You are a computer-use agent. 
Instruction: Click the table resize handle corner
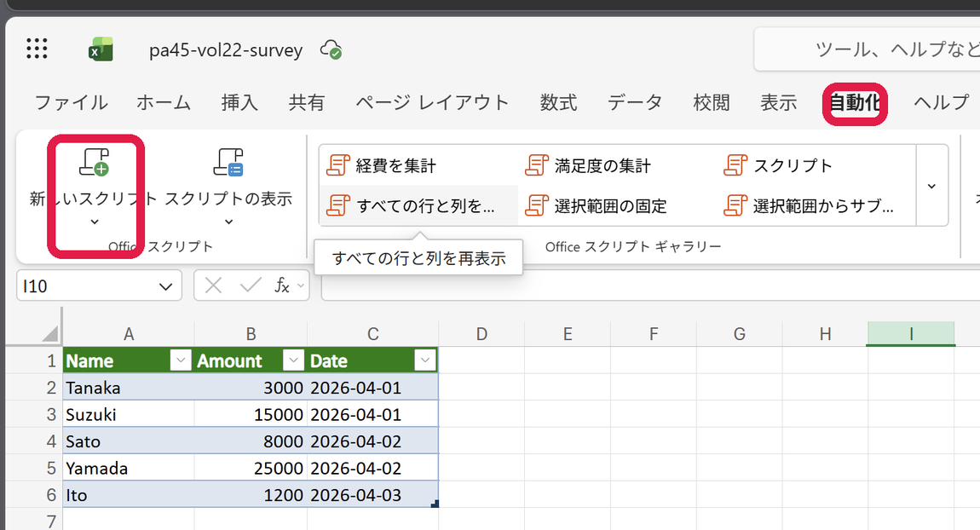pos(435,504)
